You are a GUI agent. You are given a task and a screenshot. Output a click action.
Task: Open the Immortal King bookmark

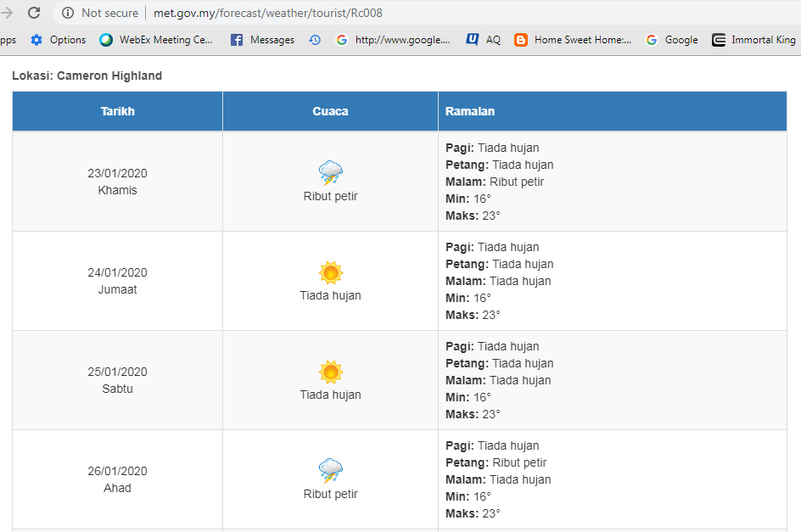(x=754, y=40)
